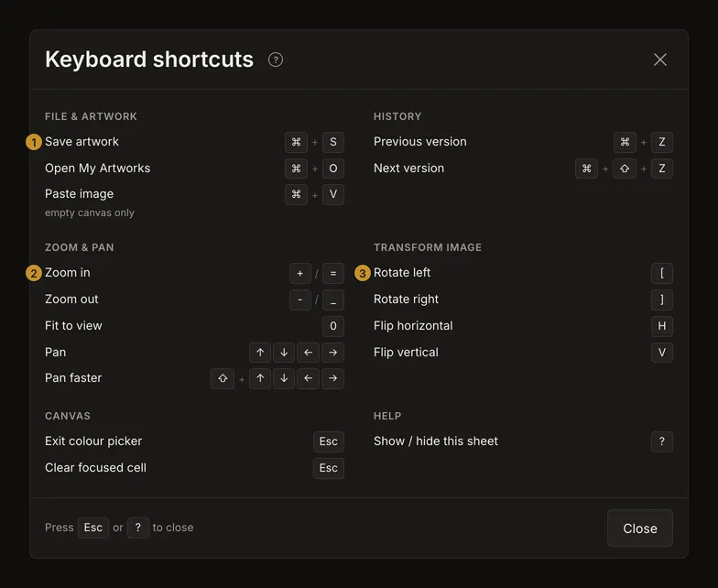Click the ? key for Show / hide this sheet
The image size is (718, 588).
(x=661, y=441)
